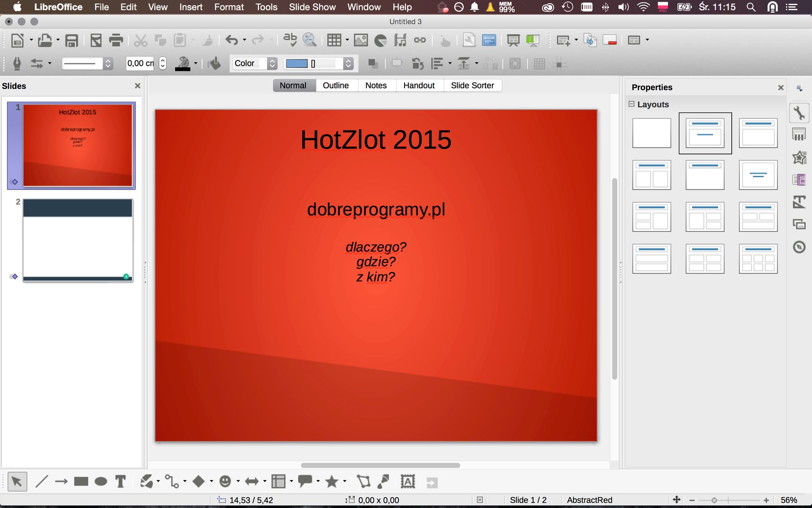The image size is (812, 508).
Task: Click the Fit slide to window icon
Action: click(x=677, y=500)
